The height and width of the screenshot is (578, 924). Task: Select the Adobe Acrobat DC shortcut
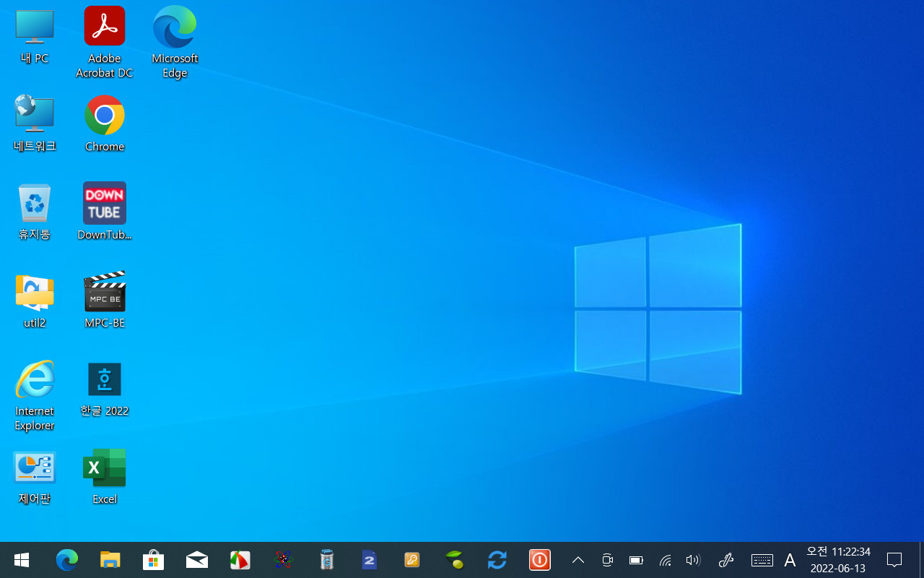105,42
